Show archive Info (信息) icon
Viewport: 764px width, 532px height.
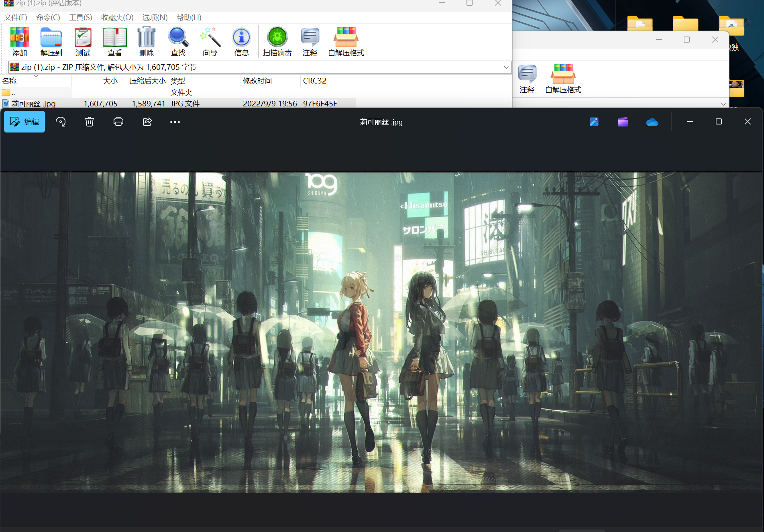click(242, 41)
